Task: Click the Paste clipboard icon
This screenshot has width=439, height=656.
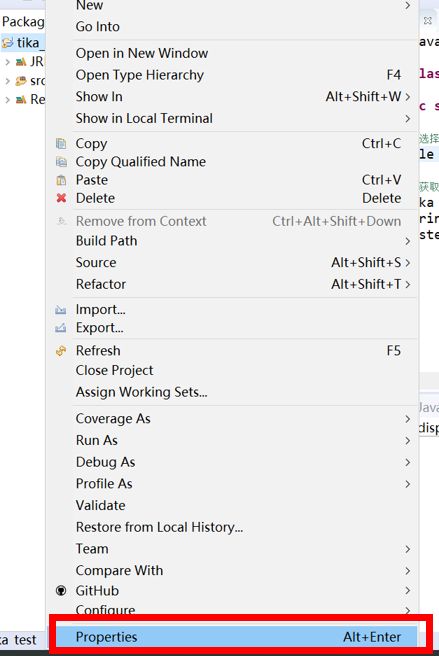Action: coord(61,180)
